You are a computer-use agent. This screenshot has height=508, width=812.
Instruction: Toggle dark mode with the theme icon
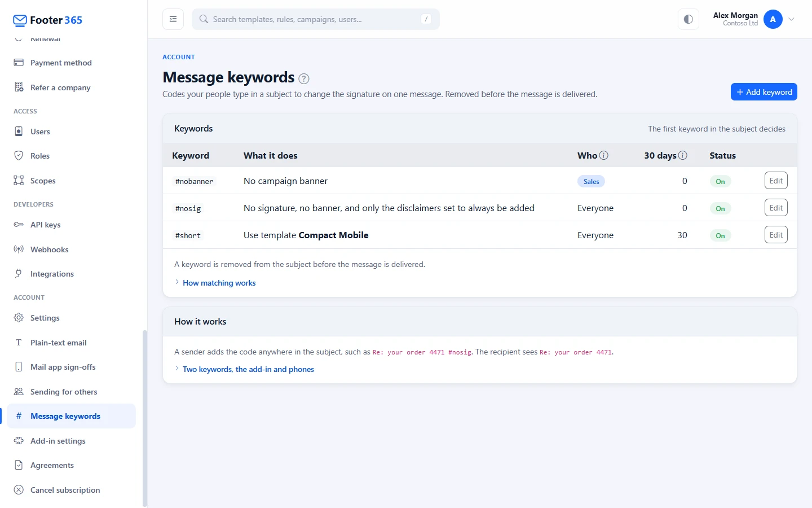coord(689,19)
